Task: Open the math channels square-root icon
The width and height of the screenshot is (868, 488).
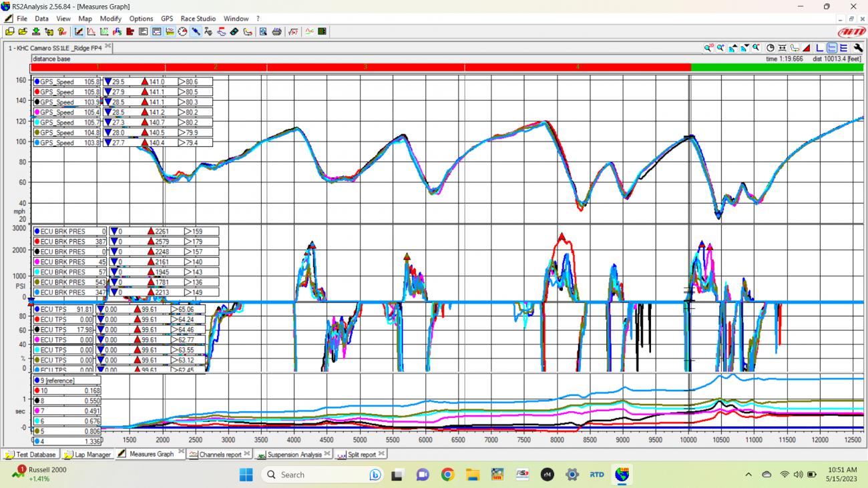Action: (x=292, y=31)
